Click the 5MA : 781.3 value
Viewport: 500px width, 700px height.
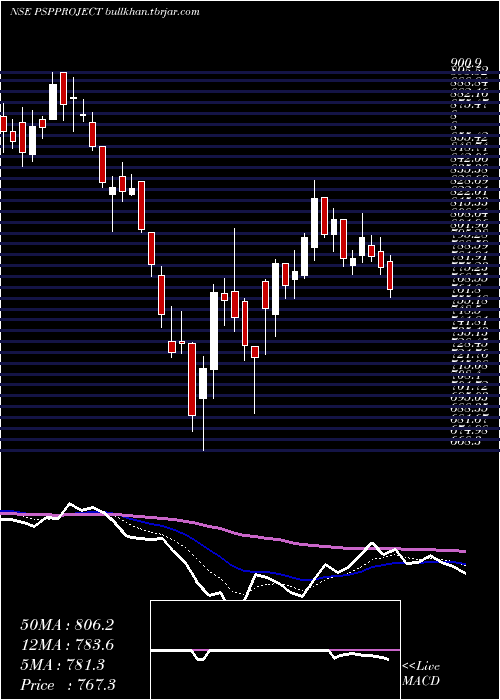[x=62, y=665]
